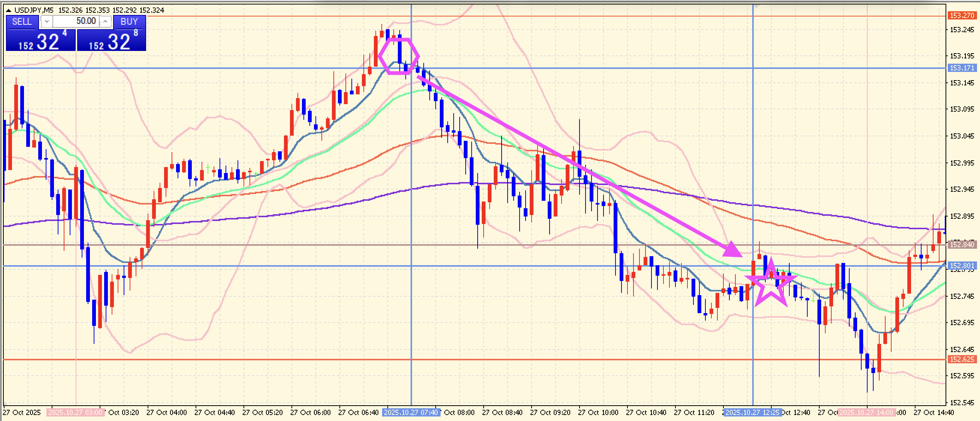The image size is (980, 421).
Task: Decrease trade volume with the down arrow
Action: tap(46, 21)
